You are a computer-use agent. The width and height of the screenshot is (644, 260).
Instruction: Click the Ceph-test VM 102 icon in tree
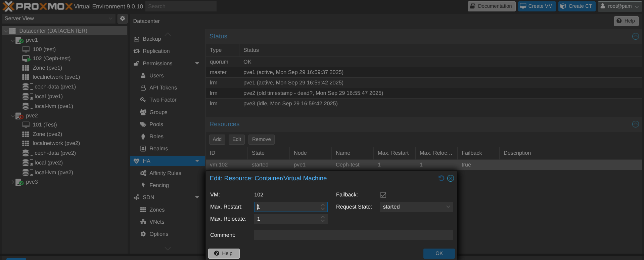26,59
